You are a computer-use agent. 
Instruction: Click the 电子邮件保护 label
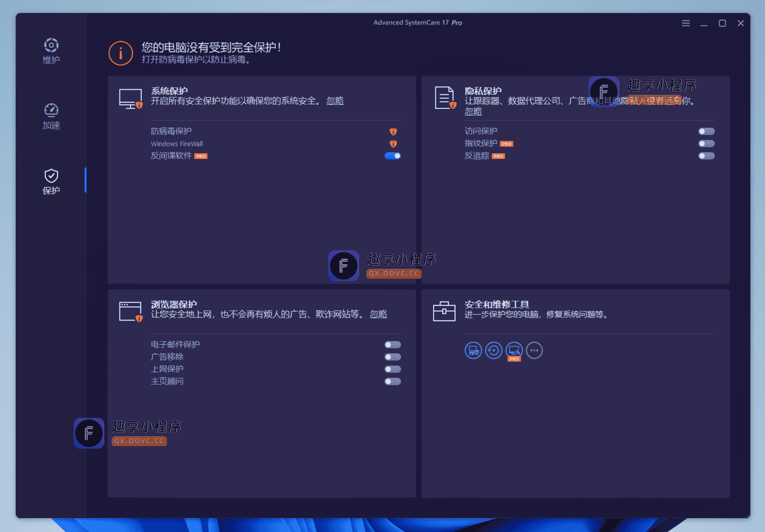(x=175, y=344)
